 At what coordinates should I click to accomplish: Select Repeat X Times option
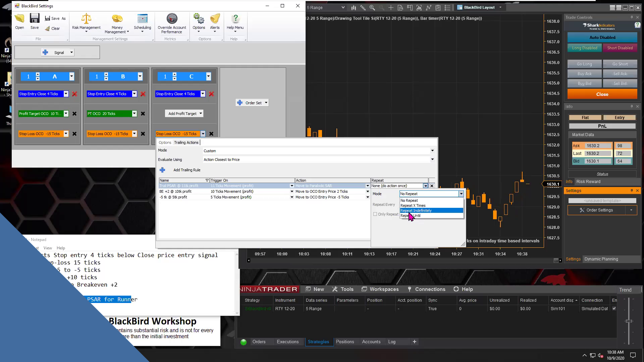(x=431, y=205)
